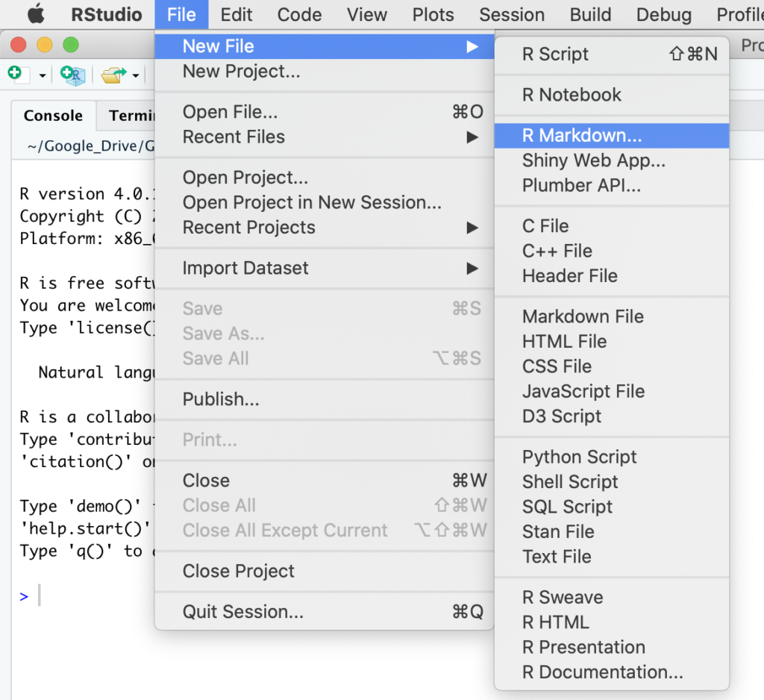Screen dimensions: 764x700
Task: Click the File menu
Action: [x=182, y=15]
